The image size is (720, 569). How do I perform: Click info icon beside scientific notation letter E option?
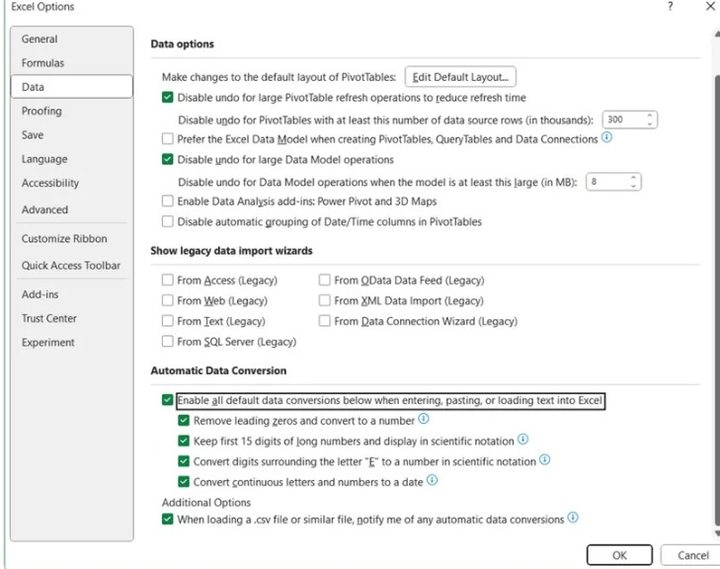click(x=545, y=461)
